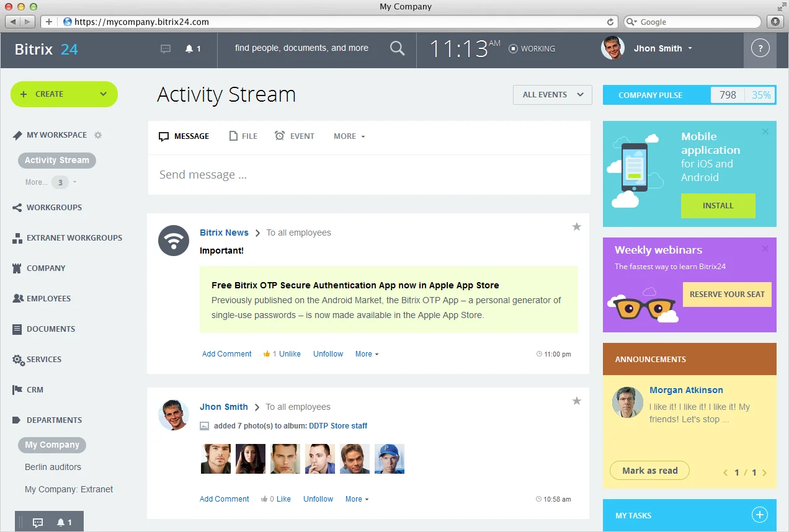Open Berlin auditors department

click(x=53, y=468)
